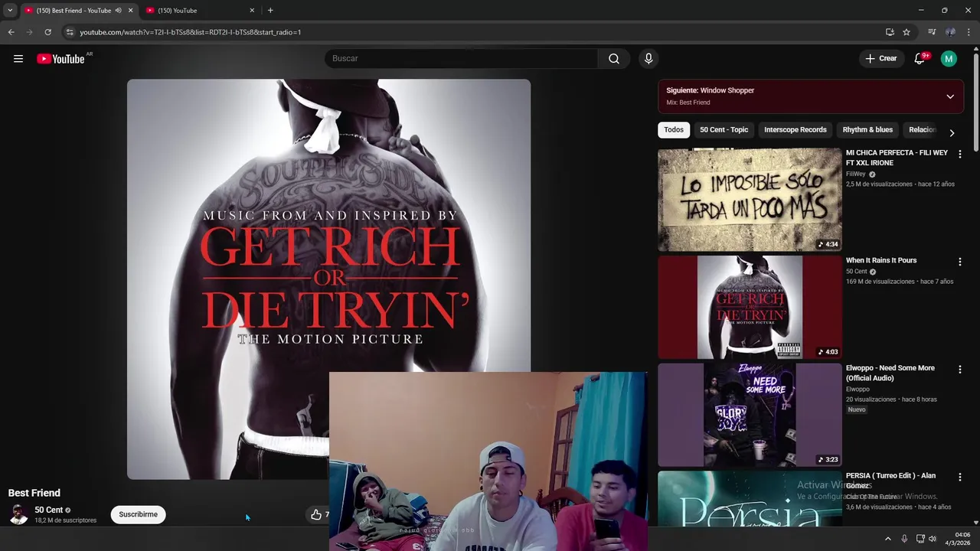Open MI CHICA PERFECTA - FILI WEY title
Screen dimensions: 980x551
(897, 158)
